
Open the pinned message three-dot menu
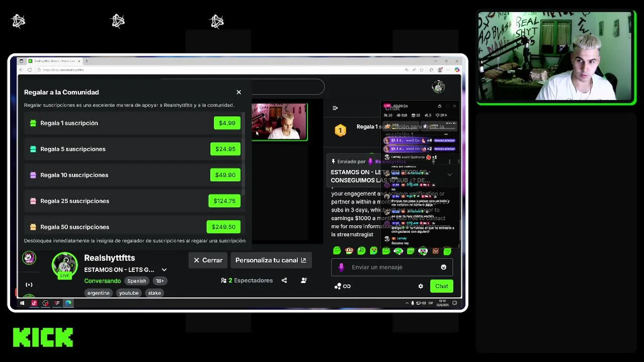(x=449, y=161)
